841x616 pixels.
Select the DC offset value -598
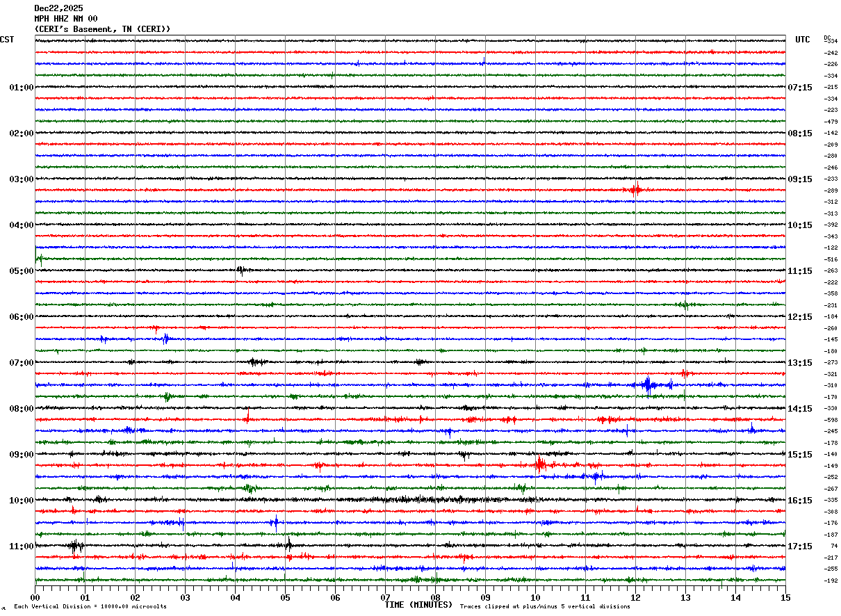coord(831,420)
